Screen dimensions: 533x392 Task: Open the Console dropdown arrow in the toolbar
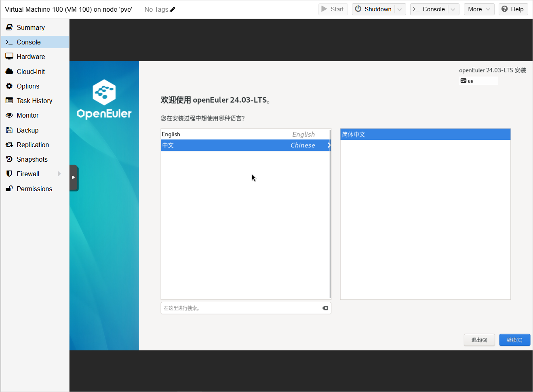453,9
